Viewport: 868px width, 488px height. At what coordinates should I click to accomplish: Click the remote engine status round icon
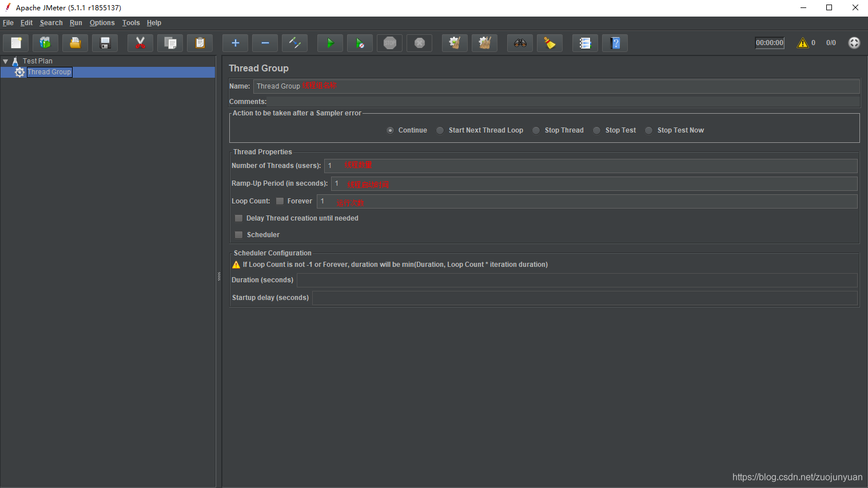pos(854,43)
